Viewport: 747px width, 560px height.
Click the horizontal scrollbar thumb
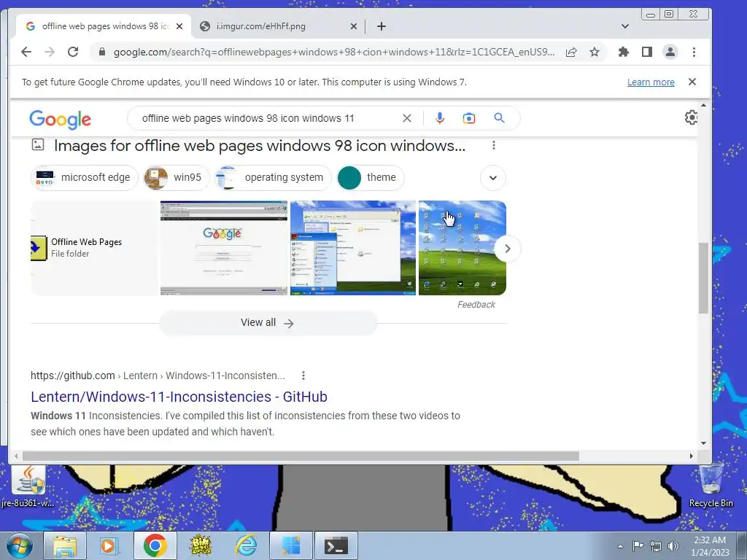pos(301,456)
